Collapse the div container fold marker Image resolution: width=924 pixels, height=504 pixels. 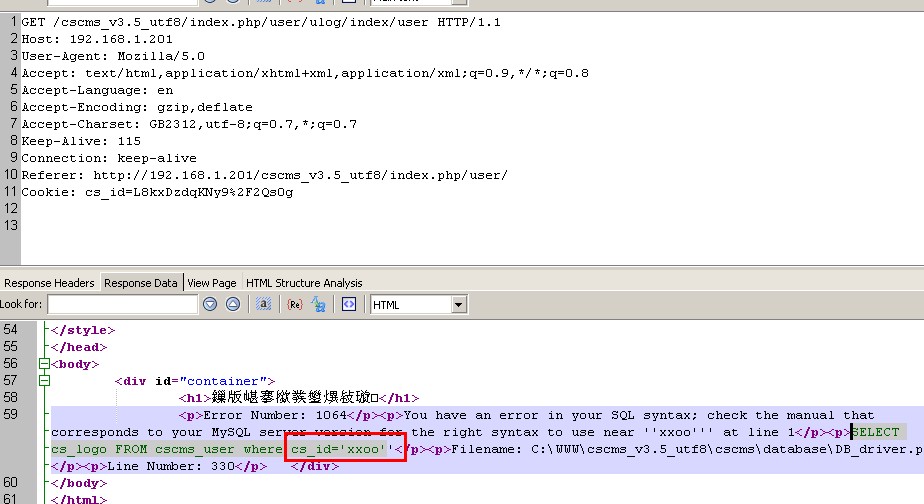44,380
